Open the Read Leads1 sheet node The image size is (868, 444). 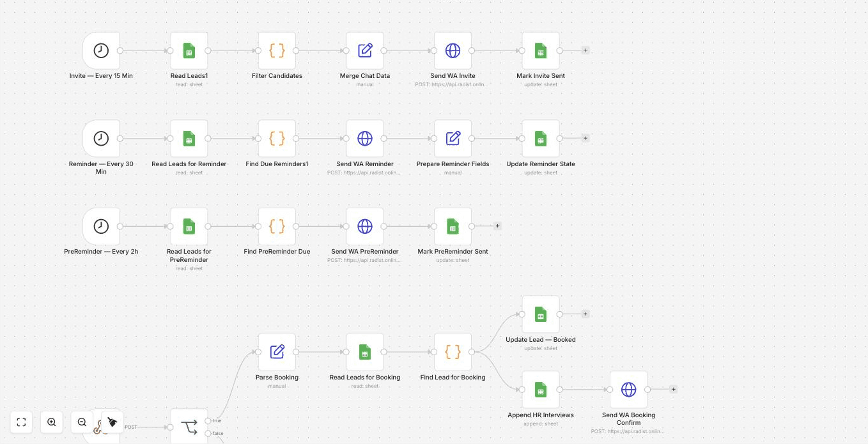[189, 50]
